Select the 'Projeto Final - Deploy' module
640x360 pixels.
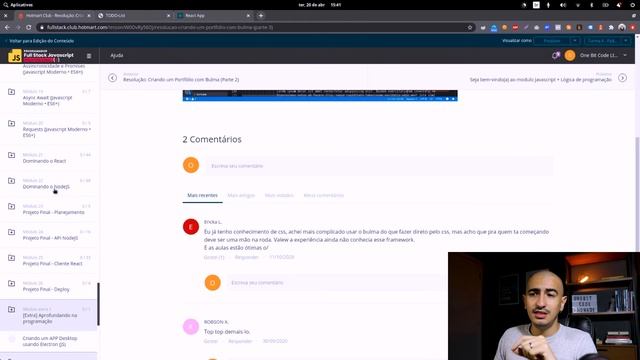pyautogui.click(x=49, y=286)
